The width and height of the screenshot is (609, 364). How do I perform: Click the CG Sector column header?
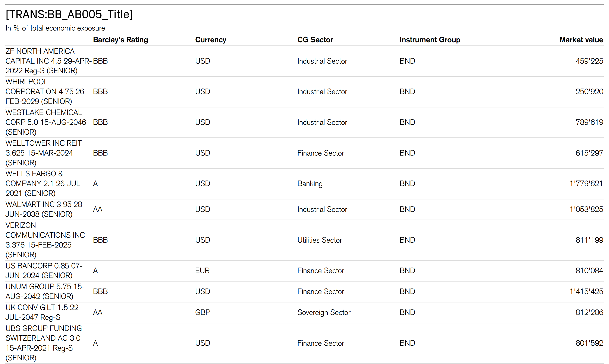pyautogui.click(x=315, y=40)
